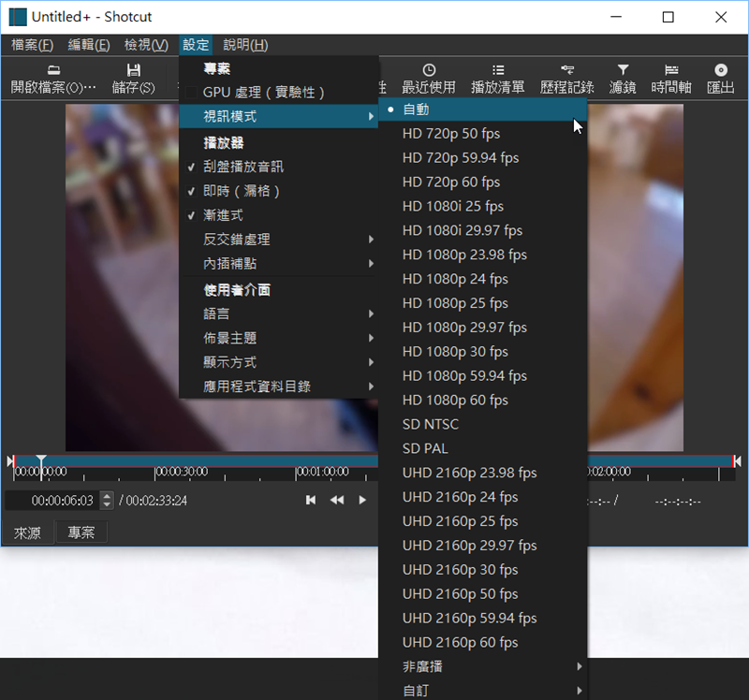Click the 開啟檔案 open file toolbar icon
749x700 pixels.
tap(53, 70)
